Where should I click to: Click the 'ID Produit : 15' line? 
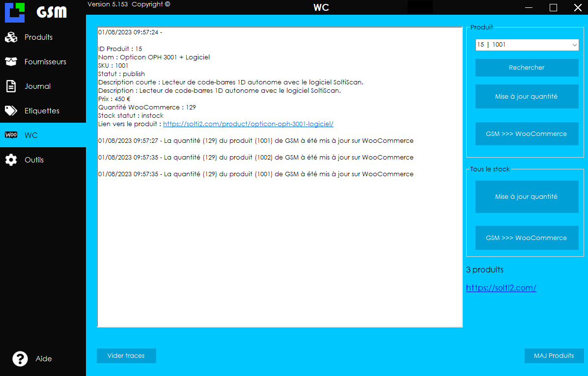[x=120, y=49]
